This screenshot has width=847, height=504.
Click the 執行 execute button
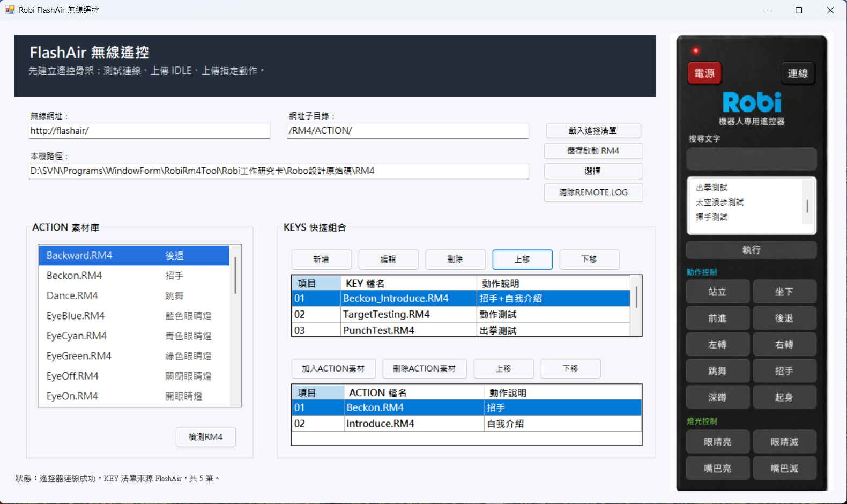[752, 250]
